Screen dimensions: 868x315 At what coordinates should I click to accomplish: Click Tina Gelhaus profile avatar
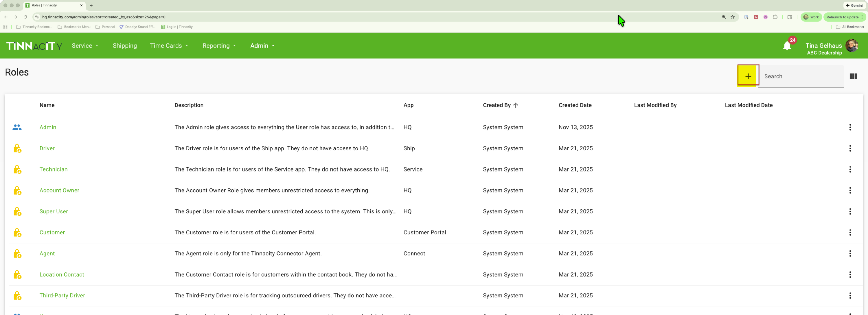(x=852, y=45)
